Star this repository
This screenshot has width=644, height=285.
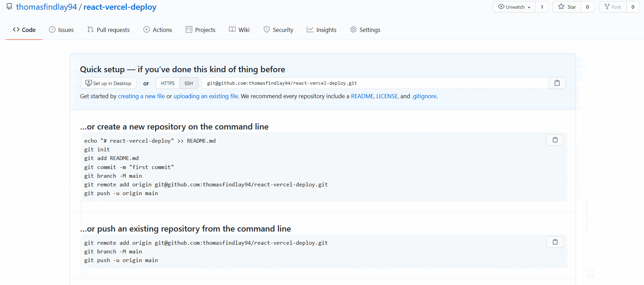[x=567, y=7]
